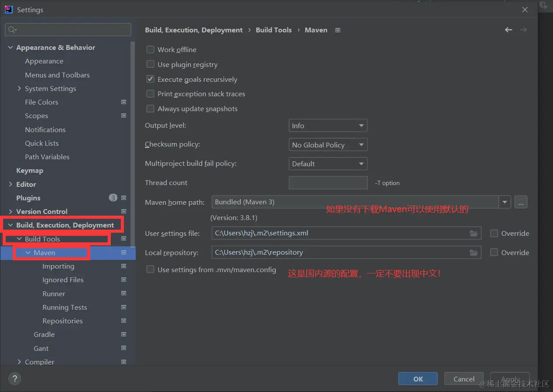Image resolution: width=553 pixels, height=392 pixels.
Task: Go back with the left arrow icon
Action: [508, 30]
